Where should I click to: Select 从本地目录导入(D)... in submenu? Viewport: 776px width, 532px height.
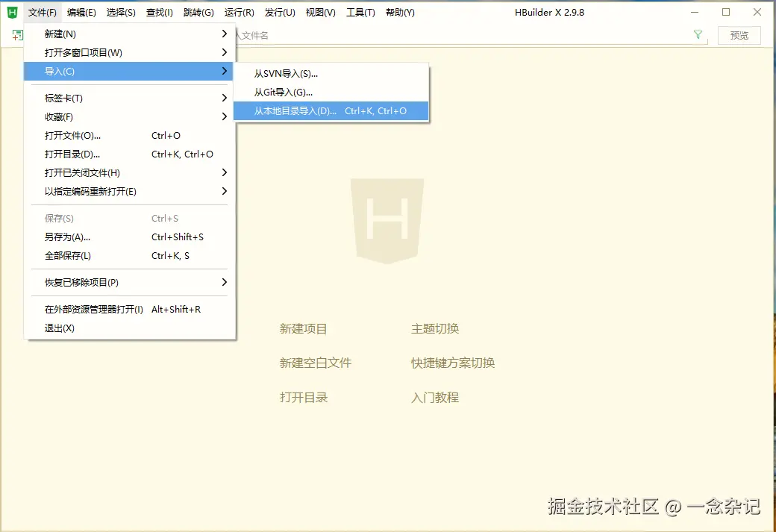331,111
